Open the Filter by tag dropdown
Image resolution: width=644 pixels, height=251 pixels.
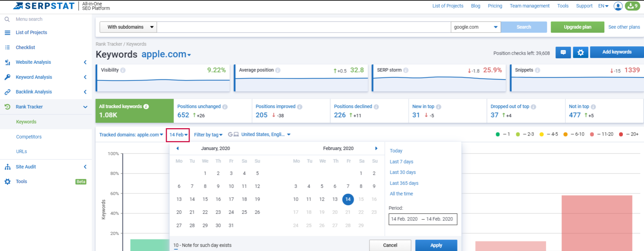point(208,135)
